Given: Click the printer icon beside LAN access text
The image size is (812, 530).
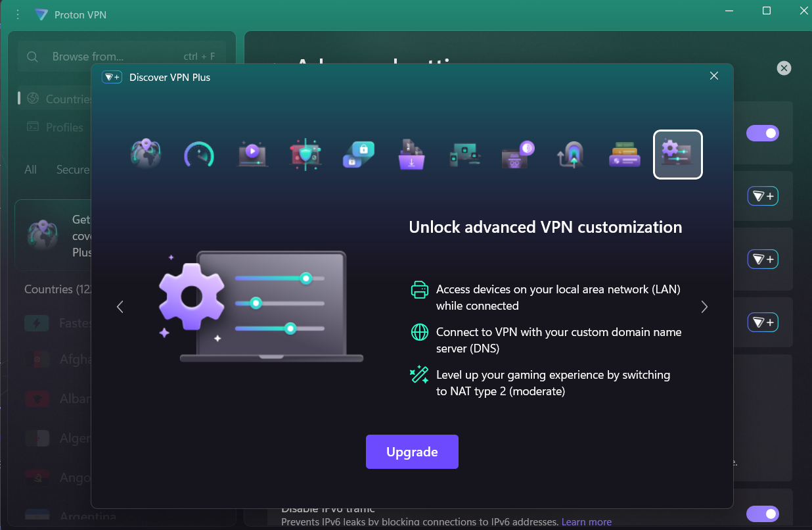Looking at the screenshot, I should coord(419,290).
